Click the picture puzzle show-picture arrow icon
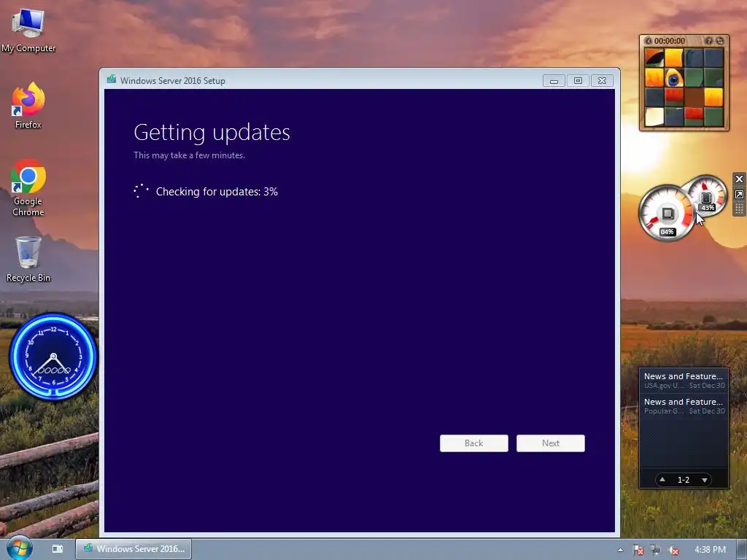 pos(648,41)
